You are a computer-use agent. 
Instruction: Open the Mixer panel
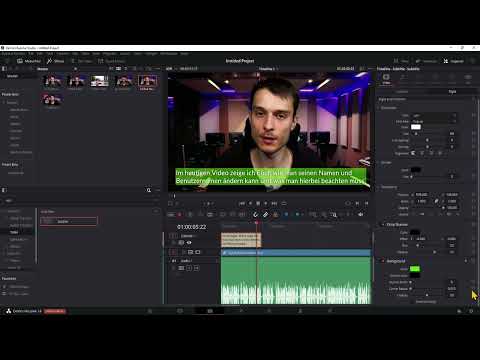tap(401, 61)
